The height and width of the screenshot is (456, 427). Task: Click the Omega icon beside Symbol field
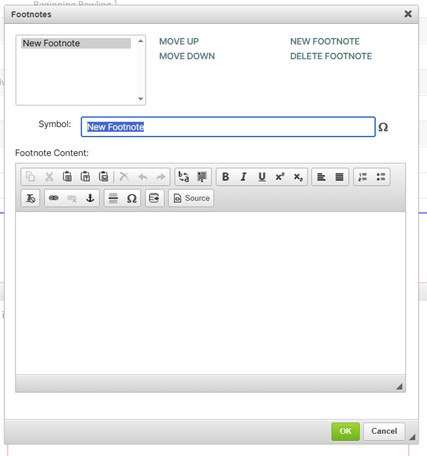pyautogui.click(x=383, y=127)
